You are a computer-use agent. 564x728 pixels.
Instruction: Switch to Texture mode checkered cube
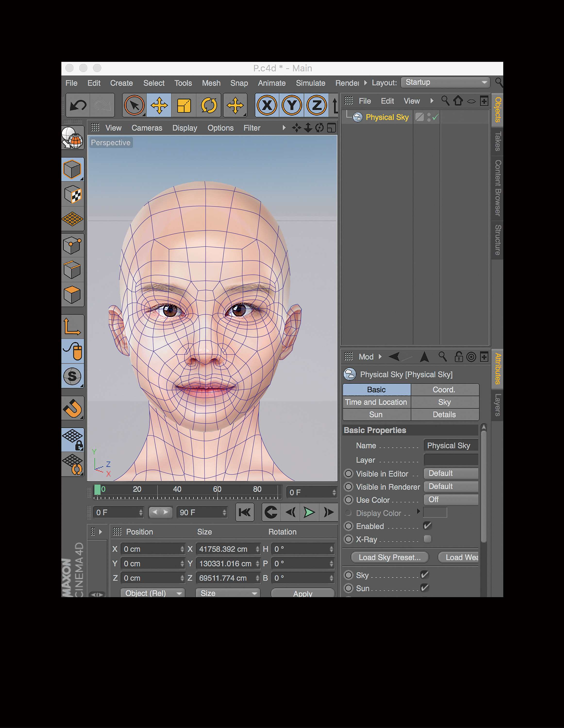point(72,194)
